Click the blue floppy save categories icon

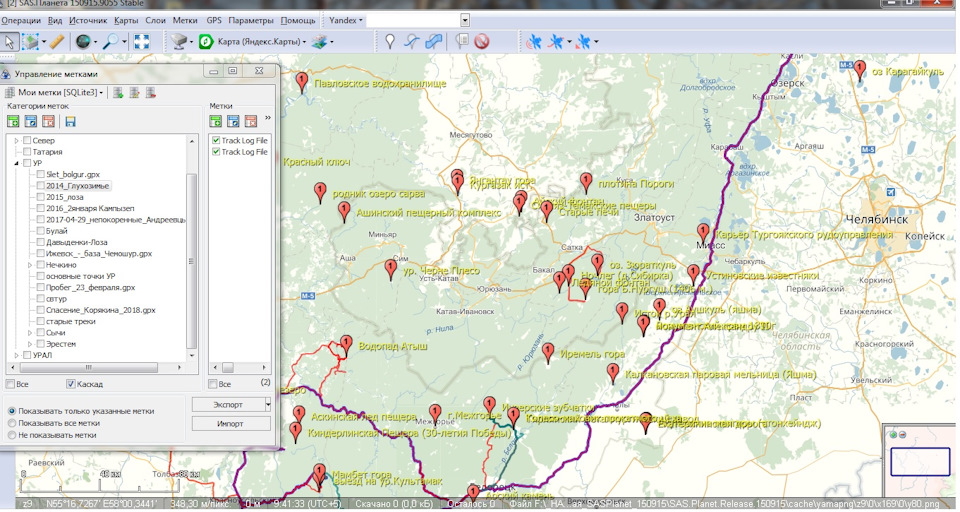click(70, 121)
